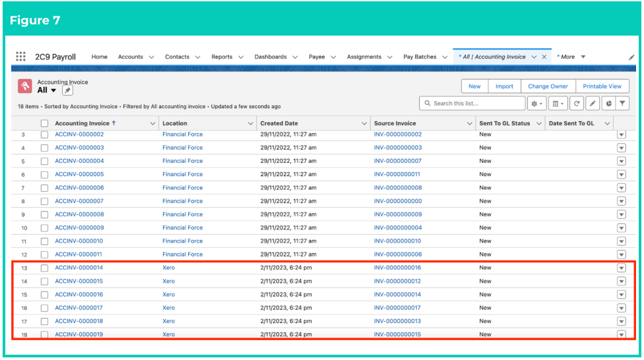The height and width of the screenshot is (360, 644).
Task: Expand the Contacts nav dropdown chevron
Action: click(197, 57)
